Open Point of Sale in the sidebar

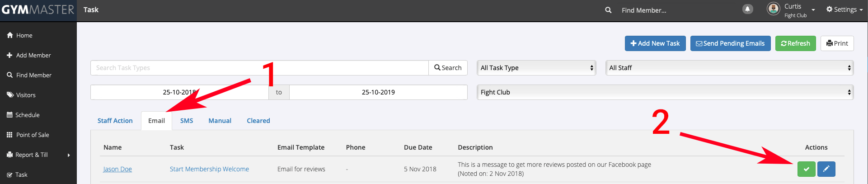click(x=32, y=135)
